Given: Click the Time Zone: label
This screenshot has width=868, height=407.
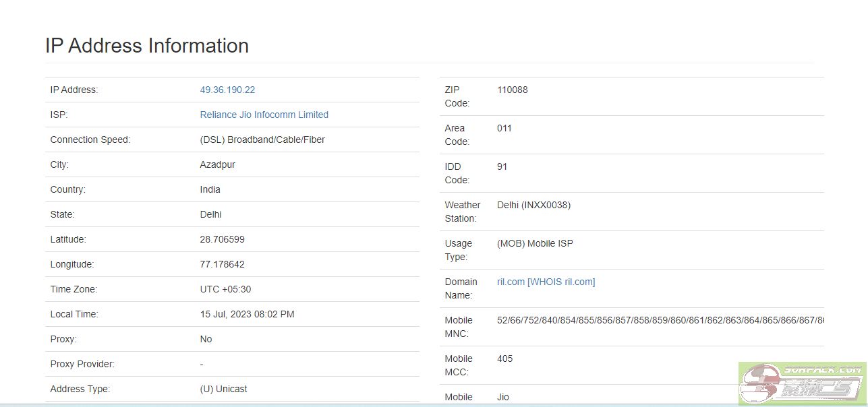Looking at the screenshot, I should [x=74, y=289].
